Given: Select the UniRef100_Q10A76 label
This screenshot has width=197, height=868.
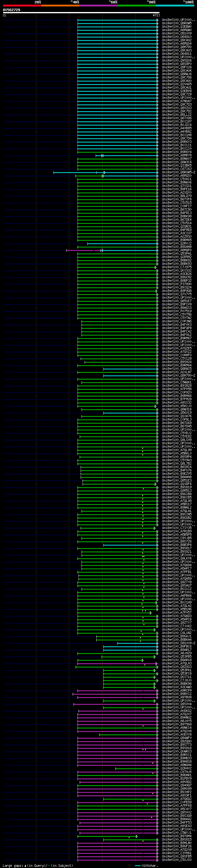Looking at the screenshot, I should (176, 416).
